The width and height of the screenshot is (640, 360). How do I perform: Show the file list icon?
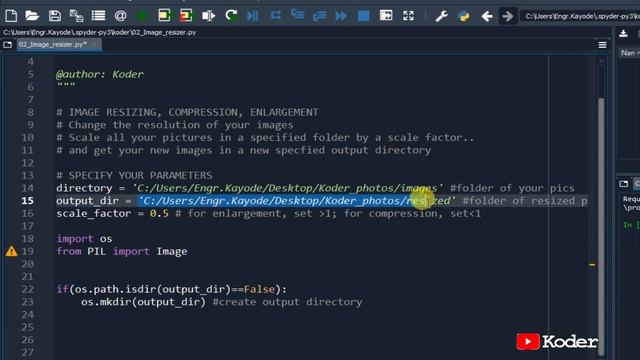point(98,16)
